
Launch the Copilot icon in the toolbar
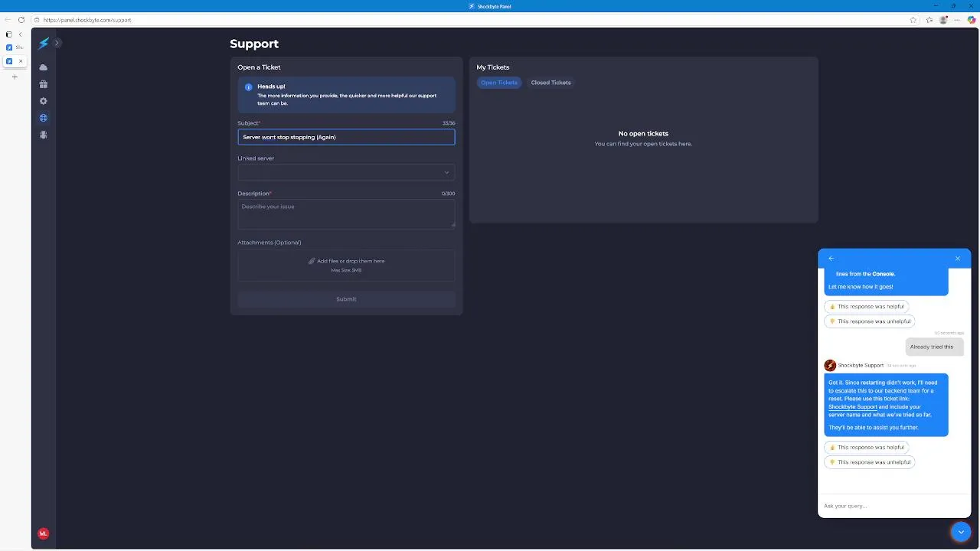pos(972,20)
